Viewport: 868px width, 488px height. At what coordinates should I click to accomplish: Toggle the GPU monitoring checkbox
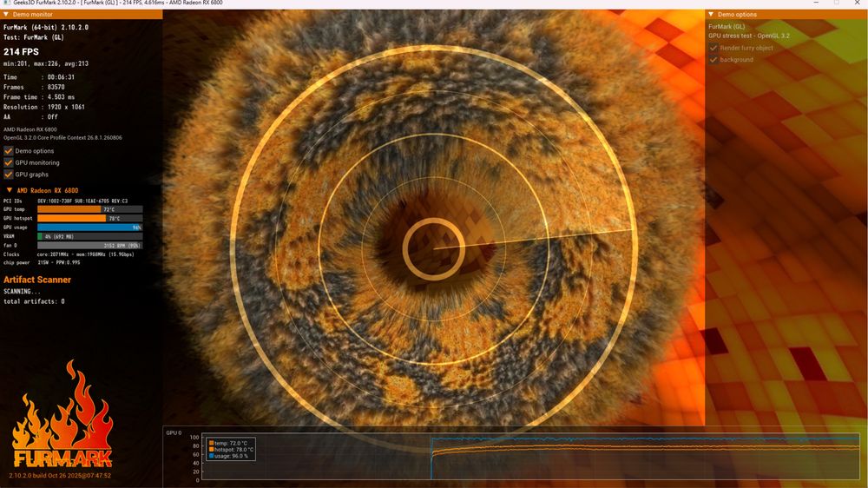pos(9,162)
